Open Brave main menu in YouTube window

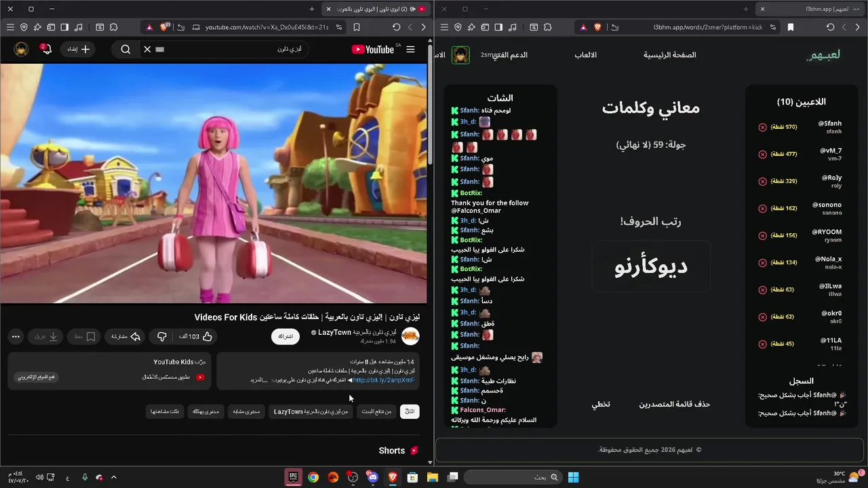click(x=10, y=27)
